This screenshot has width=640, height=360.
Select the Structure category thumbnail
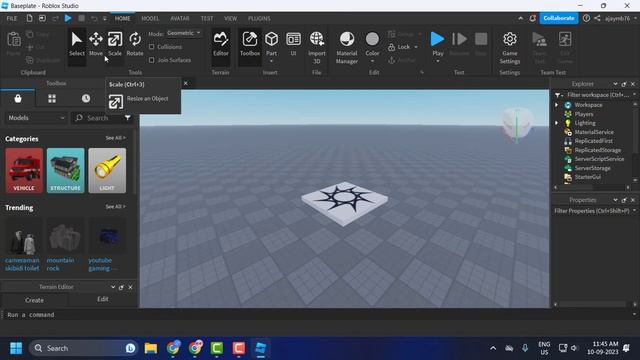coord(65,170)
